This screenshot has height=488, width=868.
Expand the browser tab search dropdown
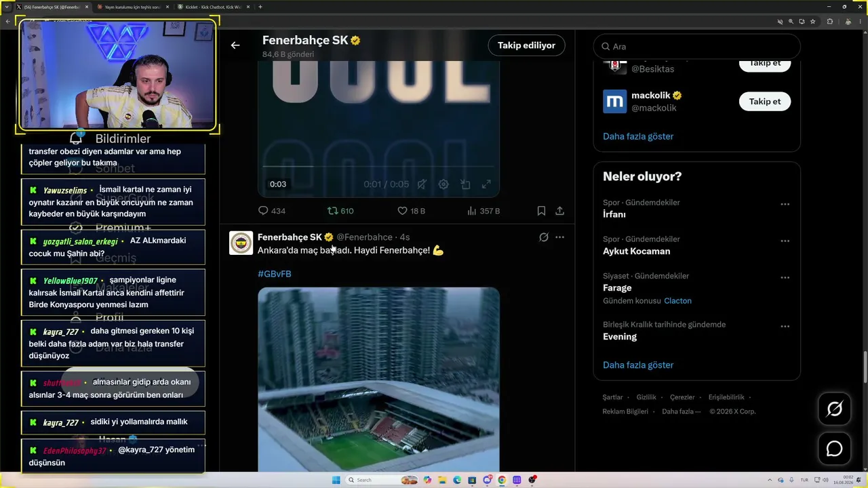[6, 7]
